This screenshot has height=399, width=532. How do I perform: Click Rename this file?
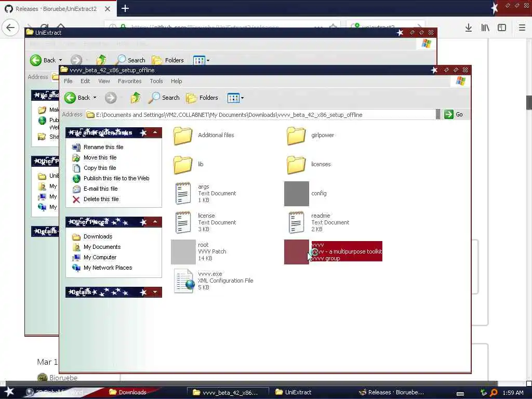click(98, 147)
